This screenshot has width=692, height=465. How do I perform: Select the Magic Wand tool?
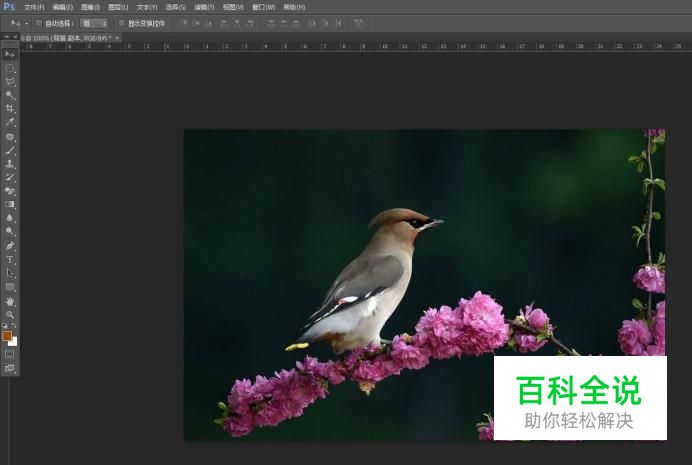[x=10, y=95]
